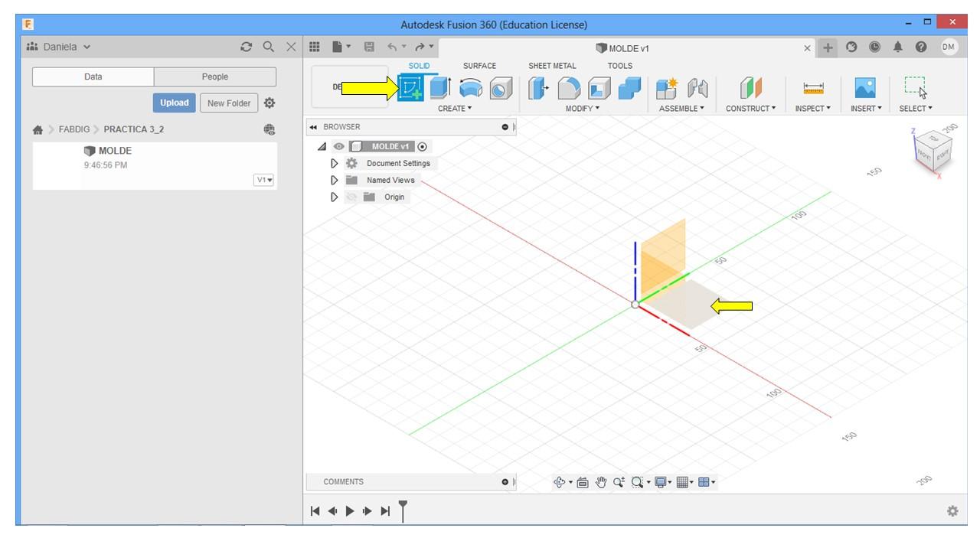Open the CONSTRUCT dropdown menu
Image resolution: width=980 pixels, height=551 pixels.
750,109
